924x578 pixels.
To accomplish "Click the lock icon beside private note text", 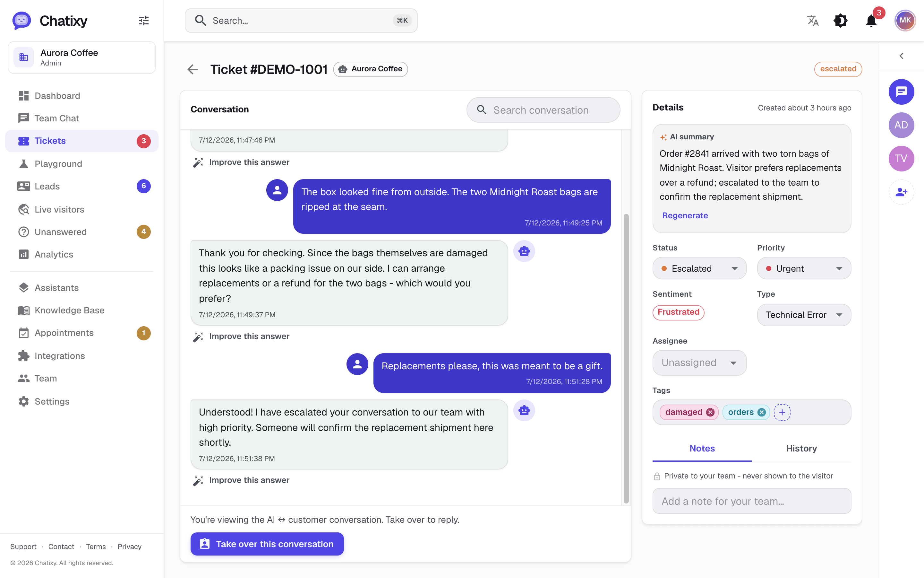I will tap(657, 476).
